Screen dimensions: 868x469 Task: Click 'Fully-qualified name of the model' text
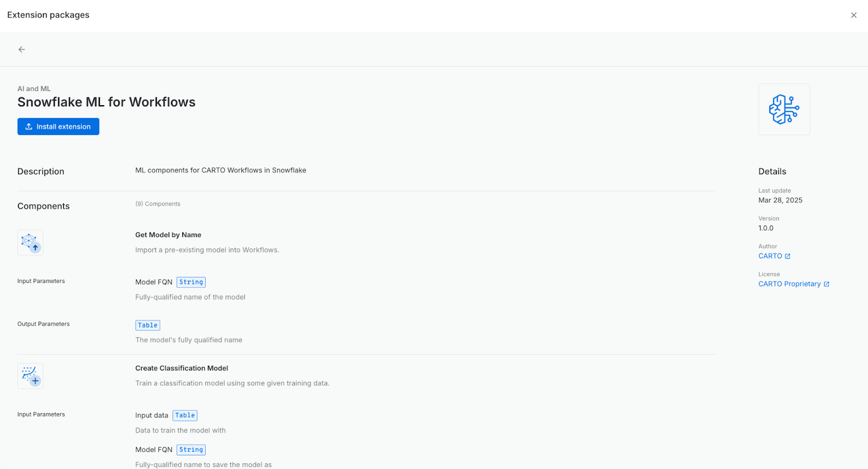(190, 297)
